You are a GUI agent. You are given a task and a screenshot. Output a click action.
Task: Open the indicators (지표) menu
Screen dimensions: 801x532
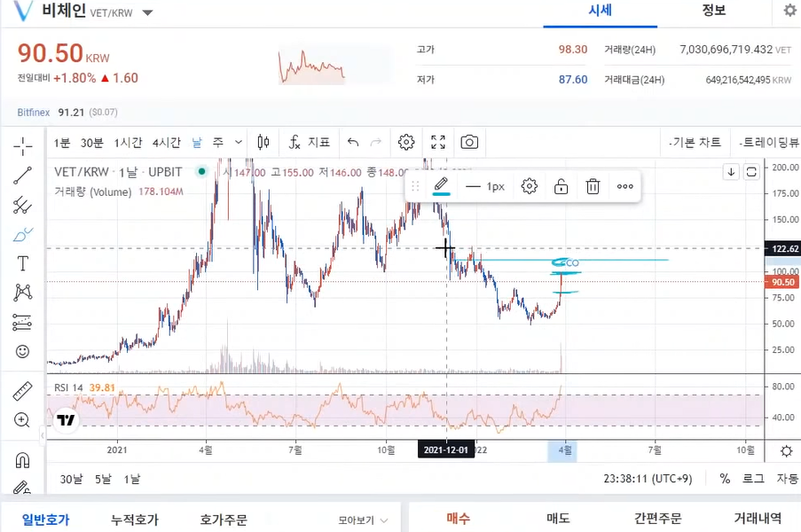point(310,142)
